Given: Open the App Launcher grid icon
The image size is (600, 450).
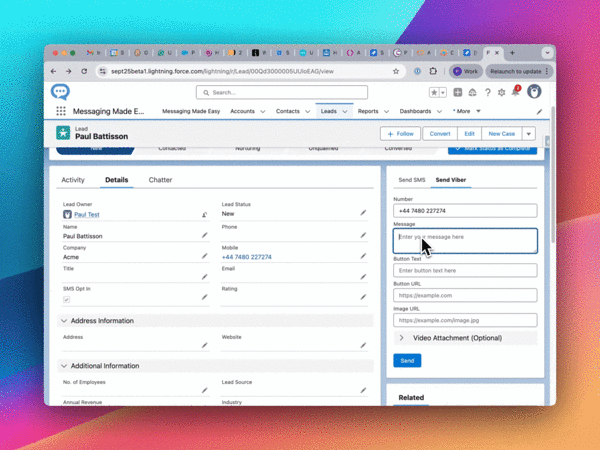Looking at the screenshot, I should tap(61, 112).
